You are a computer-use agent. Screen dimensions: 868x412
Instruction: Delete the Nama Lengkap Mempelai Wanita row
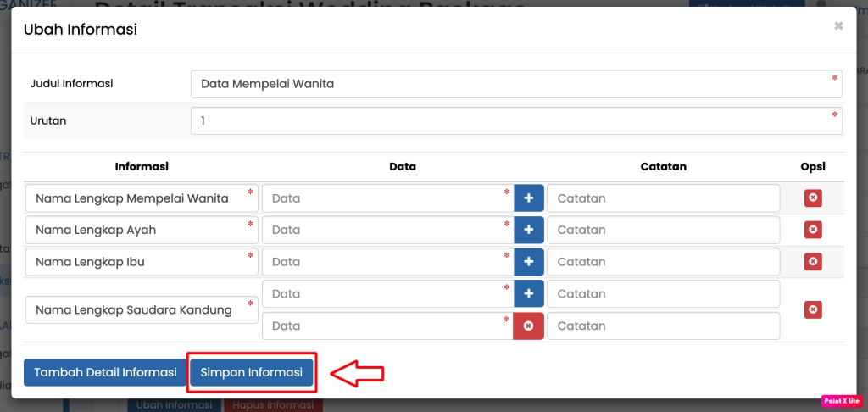pyautogui.click(x=812, y=198)
